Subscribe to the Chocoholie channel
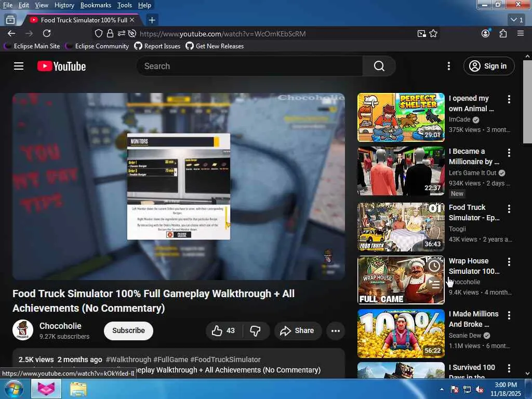This screenshot has height=399, width=532. (x=128, y=330)
